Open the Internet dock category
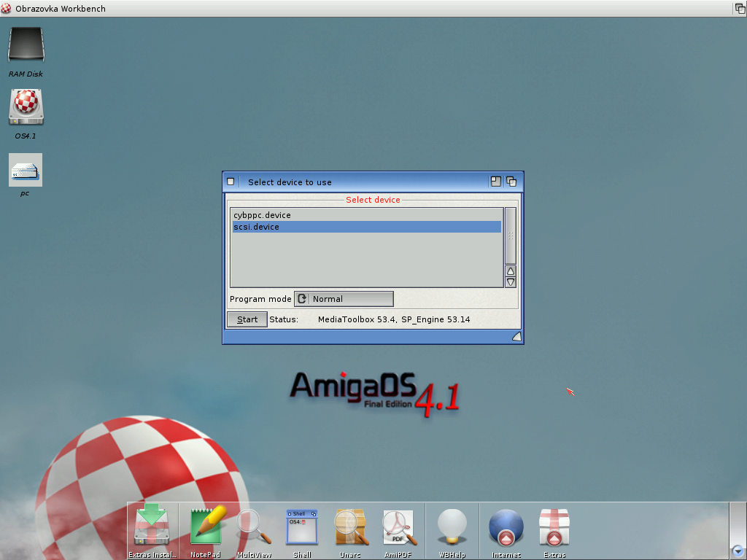The height and width of the screenshot is (560, 747). click(506, 526)
